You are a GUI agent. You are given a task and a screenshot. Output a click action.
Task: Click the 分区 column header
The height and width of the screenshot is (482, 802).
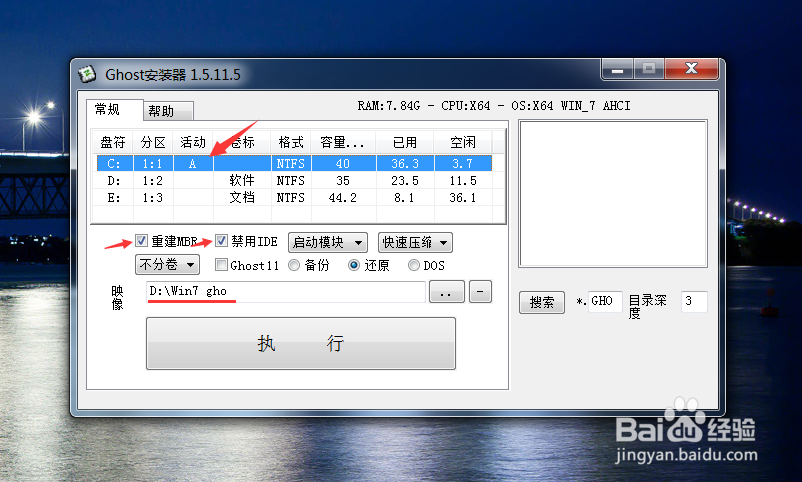click(153, 142)
